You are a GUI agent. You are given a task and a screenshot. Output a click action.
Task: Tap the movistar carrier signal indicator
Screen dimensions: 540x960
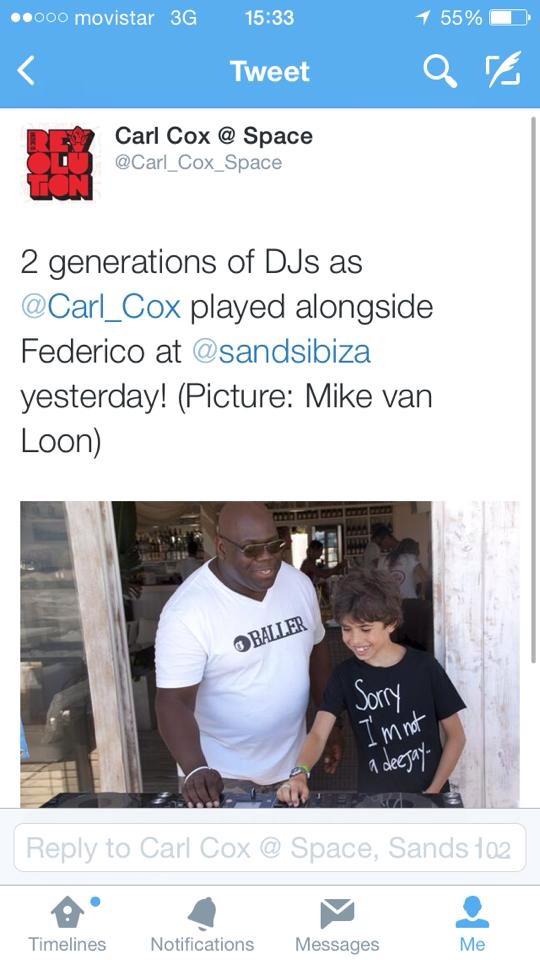point(83,18)
